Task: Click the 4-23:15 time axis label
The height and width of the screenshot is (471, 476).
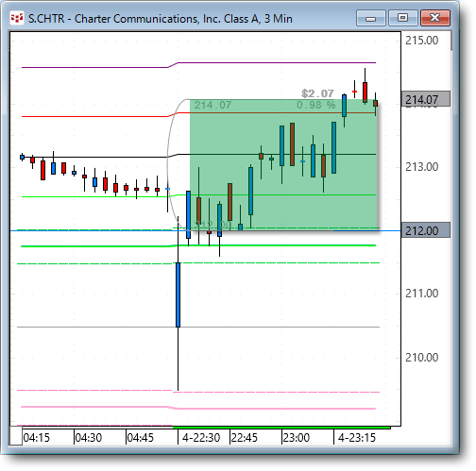Action: pyautogui.click(x=357, y=438)
